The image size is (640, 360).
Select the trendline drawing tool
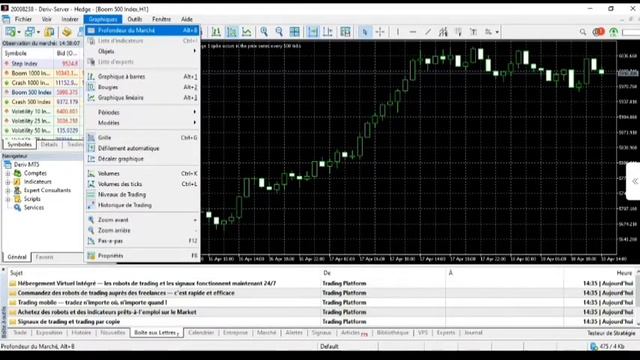point(428,32)
